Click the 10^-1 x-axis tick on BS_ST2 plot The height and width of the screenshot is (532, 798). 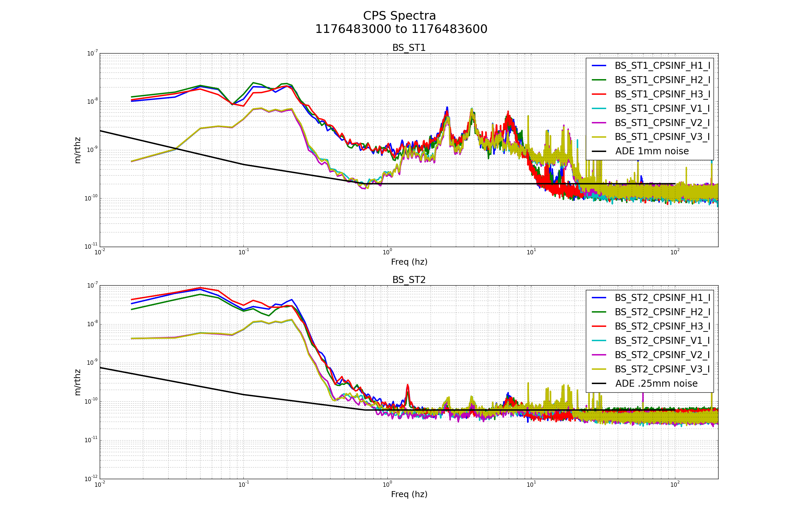[x=243, y=484]
